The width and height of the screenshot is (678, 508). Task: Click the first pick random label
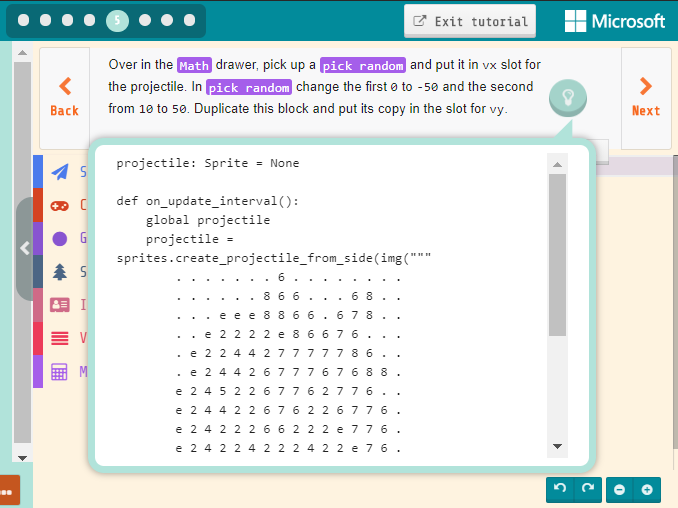363,65
